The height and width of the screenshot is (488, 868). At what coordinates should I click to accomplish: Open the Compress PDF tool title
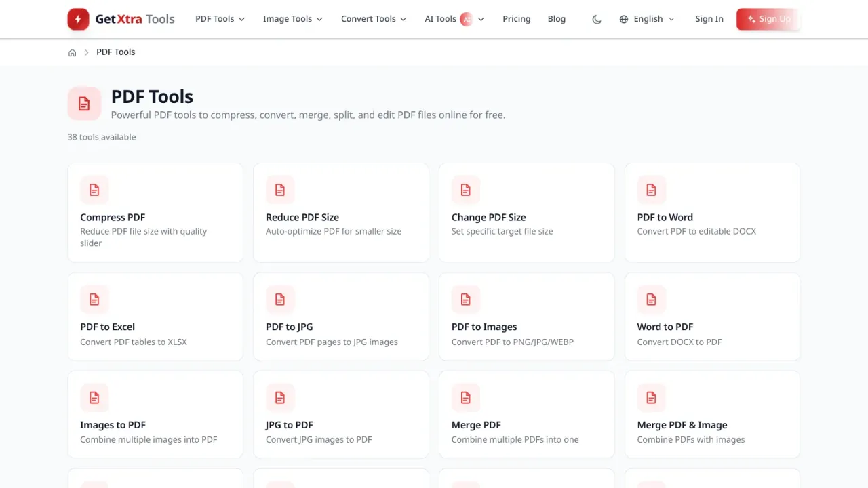113,218
